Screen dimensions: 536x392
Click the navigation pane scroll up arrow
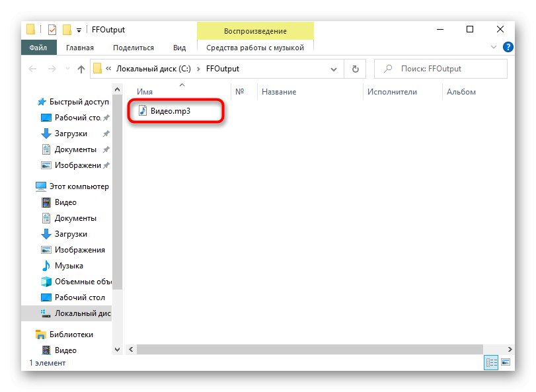tap(117, 89)
